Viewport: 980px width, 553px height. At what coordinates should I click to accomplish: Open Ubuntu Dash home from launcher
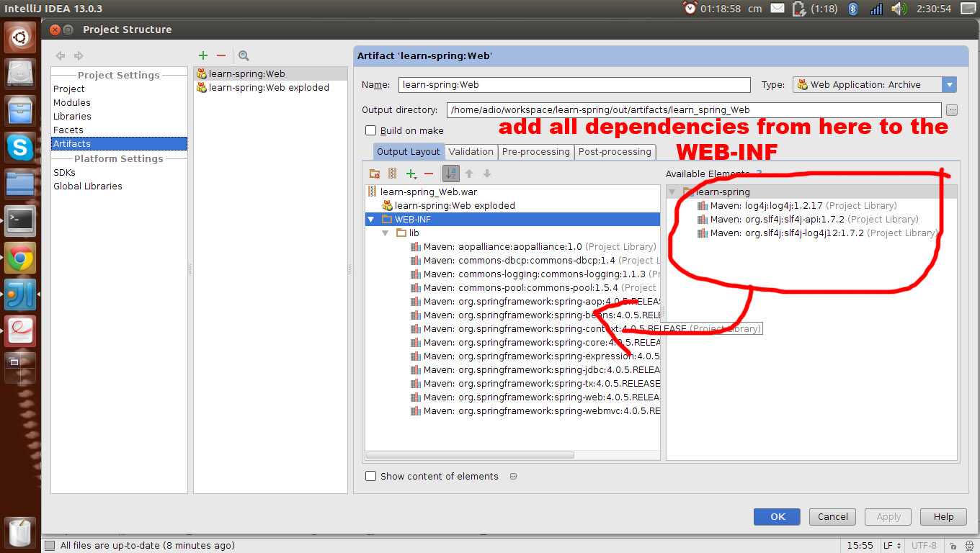(20, 36)
